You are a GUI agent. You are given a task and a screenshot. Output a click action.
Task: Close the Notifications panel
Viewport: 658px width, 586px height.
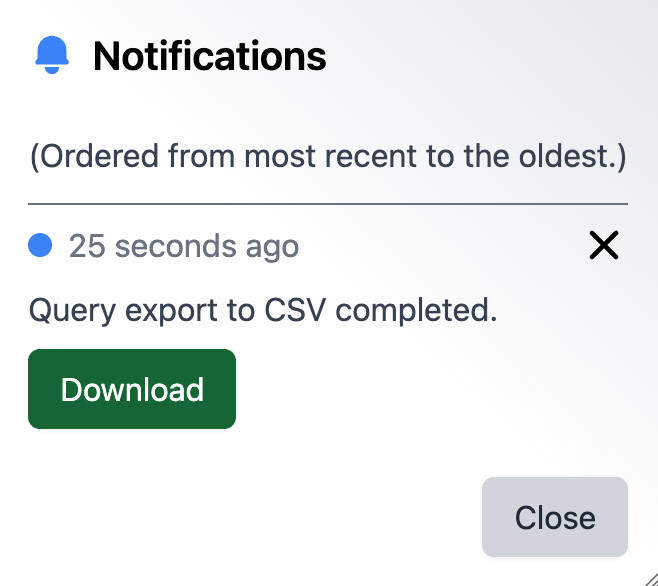555,517
